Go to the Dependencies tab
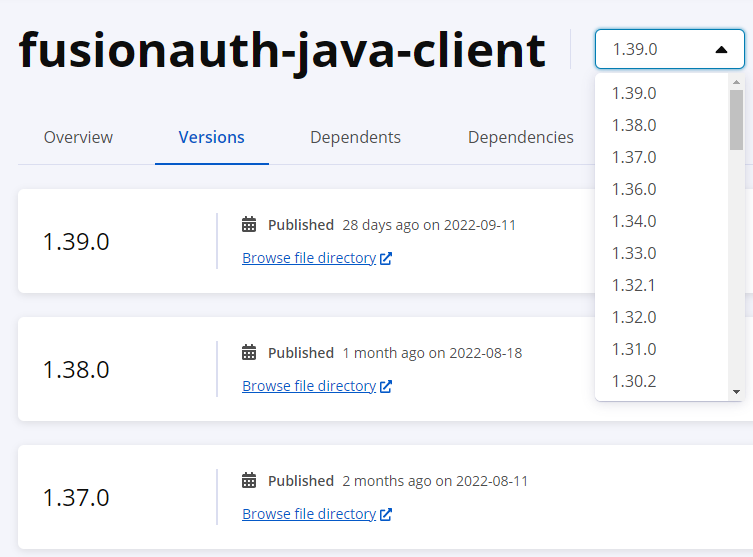The image size is (753, 557). (520, 137)
